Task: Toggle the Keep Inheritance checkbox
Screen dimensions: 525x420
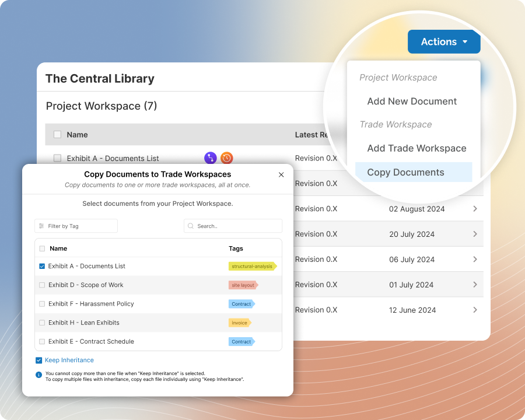Action: pos(39,360)
